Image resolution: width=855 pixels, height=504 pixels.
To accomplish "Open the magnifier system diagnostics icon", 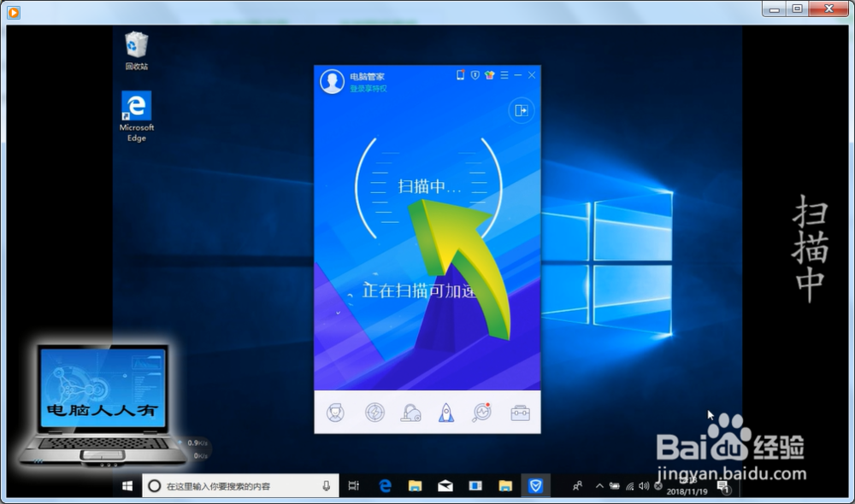I will [482, 413].
